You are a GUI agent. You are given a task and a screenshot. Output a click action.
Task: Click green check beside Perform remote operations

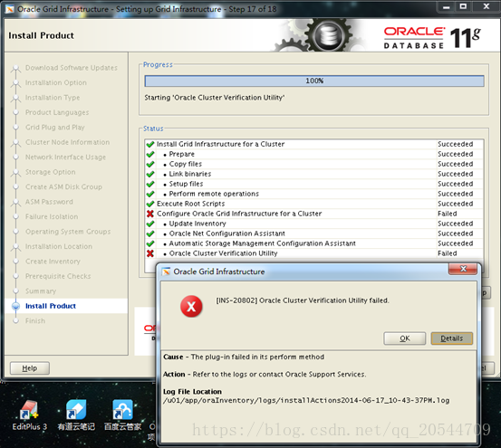150,194
